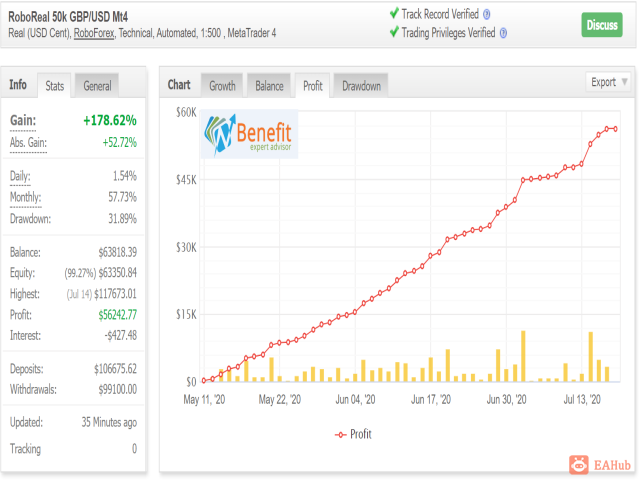Select the Profit chart tab
Image resolution: width=640 pixels, height=480 pixels.
click(313, 86)
